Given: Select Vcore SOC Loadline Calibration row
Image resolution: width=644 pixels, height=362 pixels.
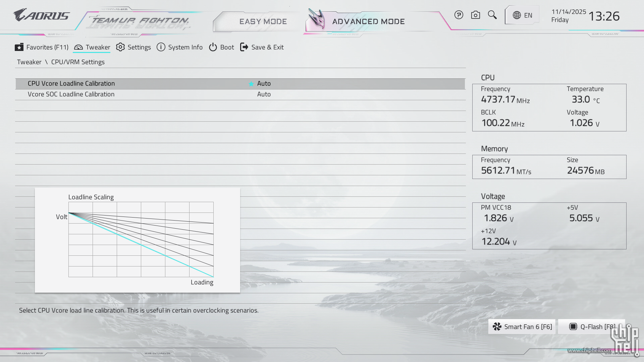Looking at the screenshot, I should (71, 94).
